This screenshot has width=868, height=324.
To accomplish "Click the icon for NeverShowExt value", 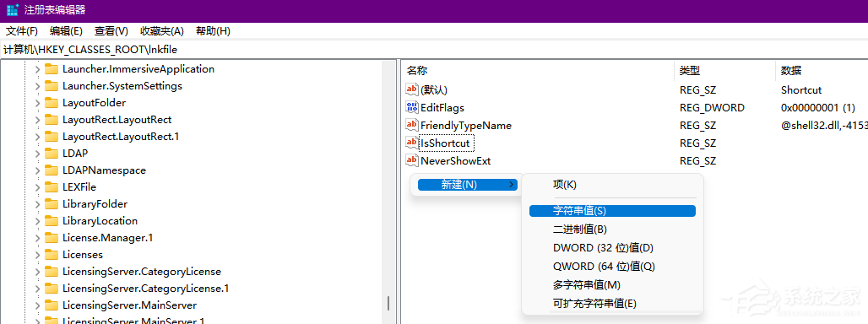I will point(412,160).
